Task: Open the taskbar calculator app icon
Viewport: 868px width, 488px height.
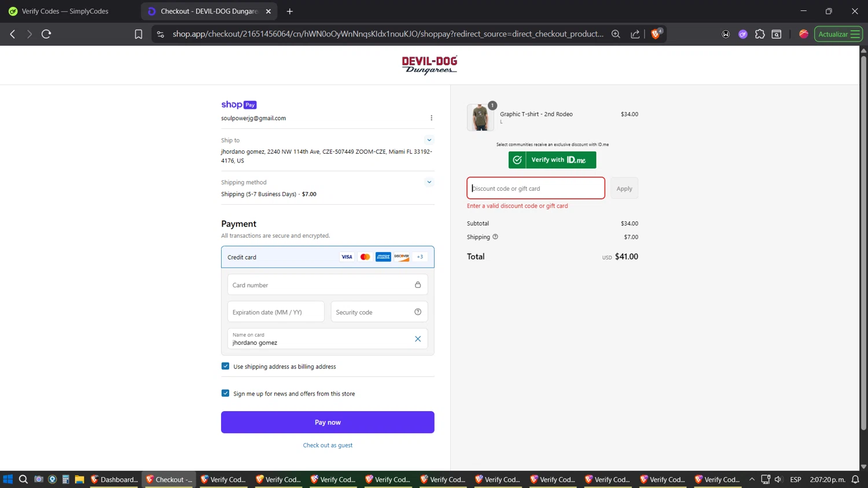Action: (x=66, y=479)
